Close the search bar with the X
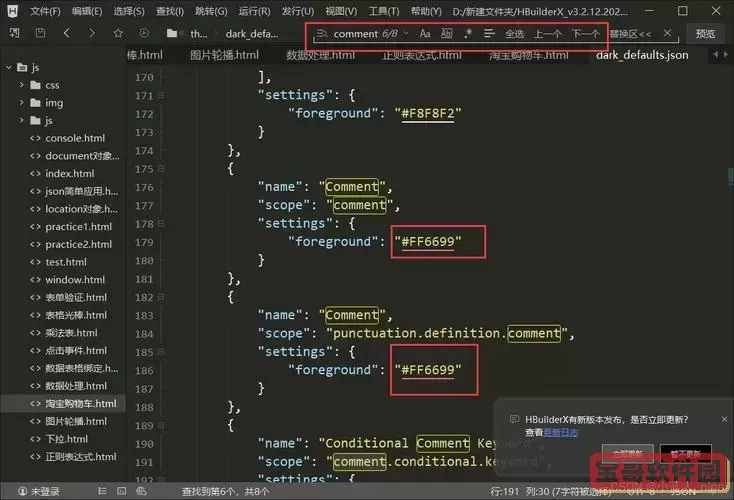Viewport: 734px width, 500px height. click(668, 33)
